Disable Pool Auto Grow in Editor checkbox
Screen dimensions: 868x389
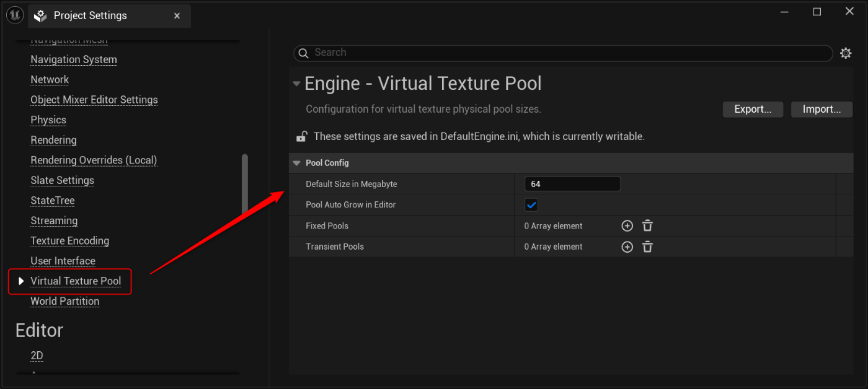coord(531,205)
